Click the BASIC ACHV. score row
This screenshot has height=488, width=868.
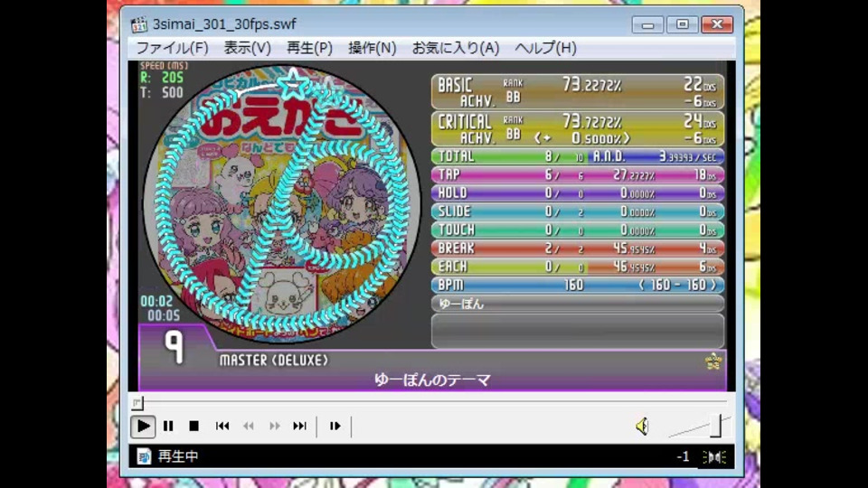coord(578,92)
